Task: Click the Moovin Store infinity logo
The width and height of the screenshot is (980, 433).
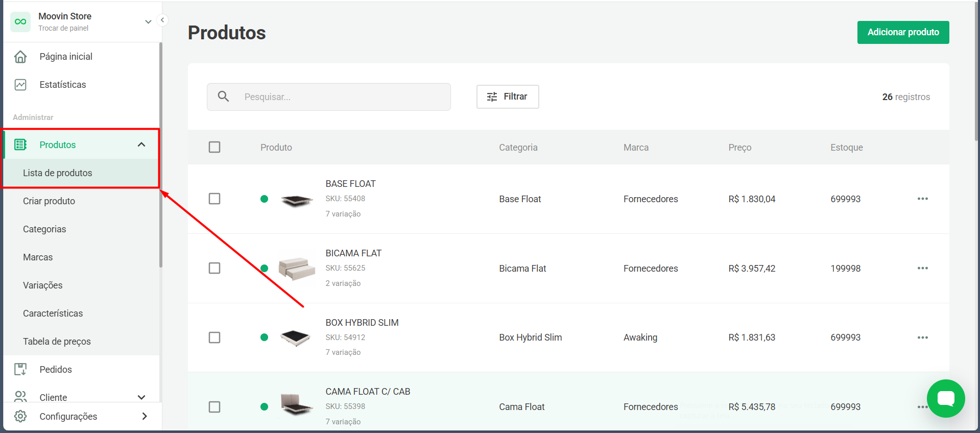Action: (20, 22)
